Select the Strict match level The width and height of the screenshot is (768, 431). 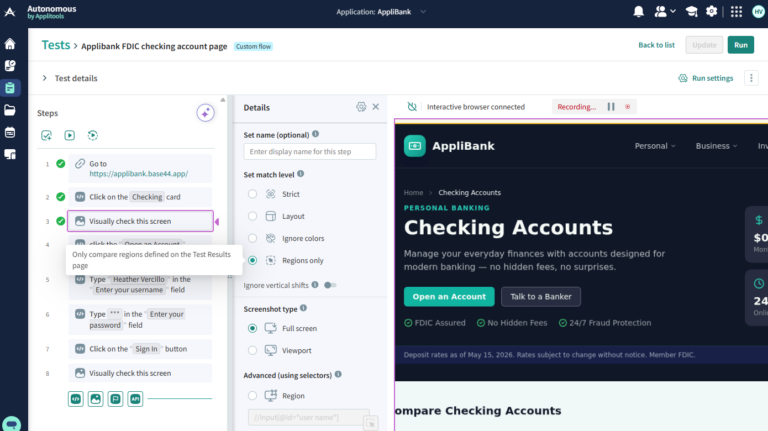[x=252, y=194]
